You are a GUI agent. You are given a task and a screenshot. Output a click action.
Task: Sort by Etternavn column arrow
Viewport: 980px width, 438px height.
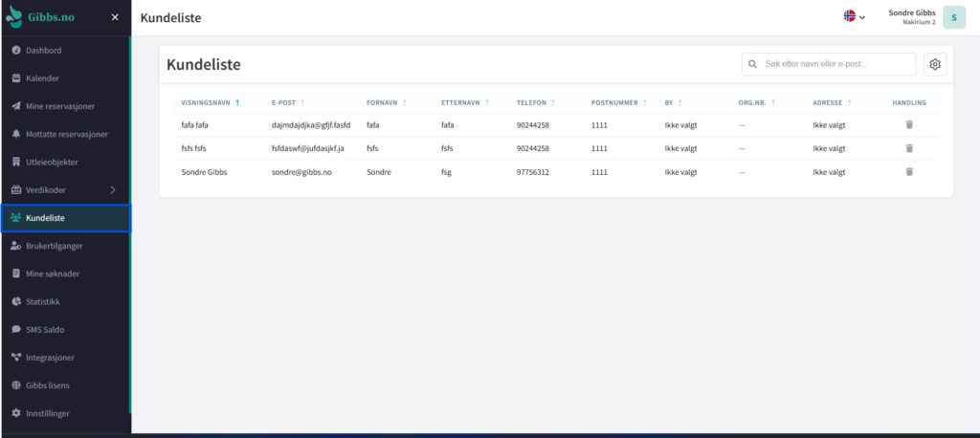coord(487,103)
